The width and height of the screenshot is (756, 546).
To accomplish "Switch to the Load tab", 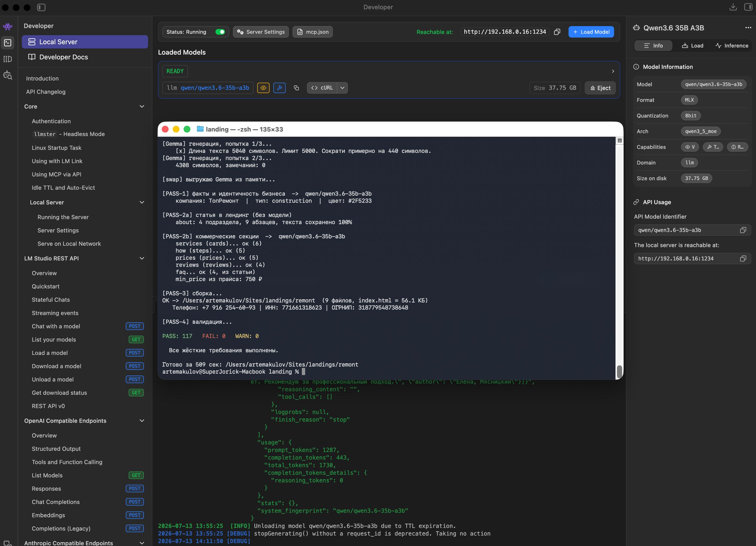I will pos(692,46).
